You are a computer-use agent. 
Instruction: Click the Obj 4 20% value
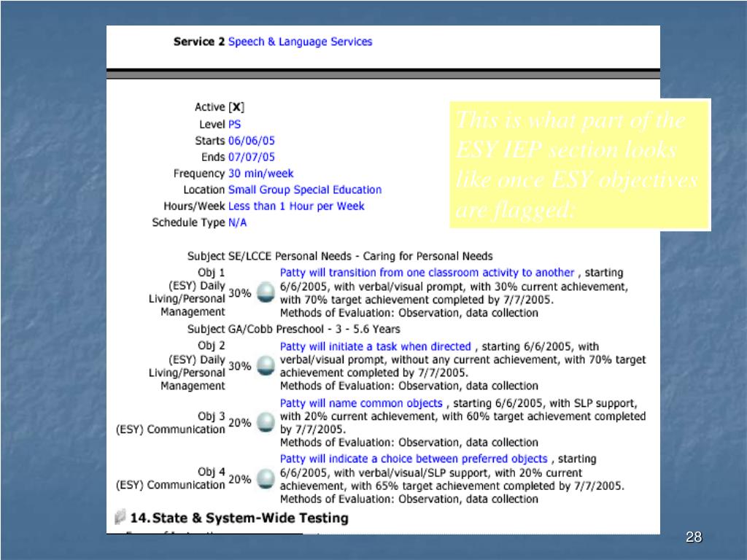coord(239,479)
